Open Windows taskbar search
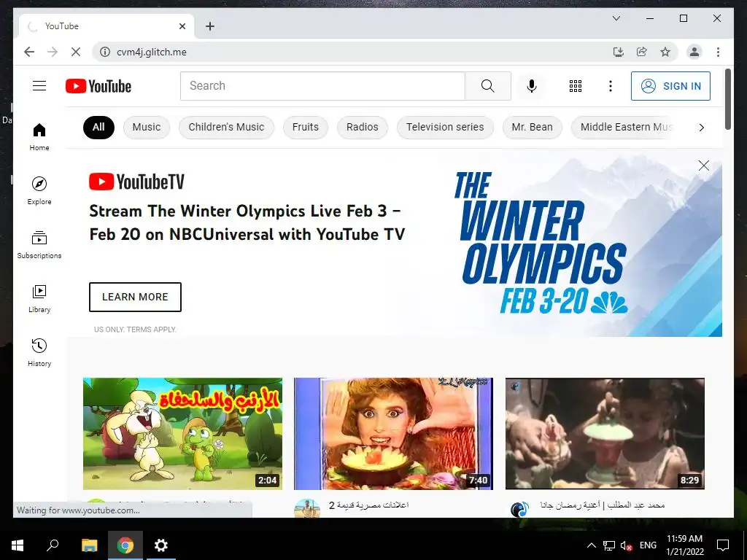 53,545
